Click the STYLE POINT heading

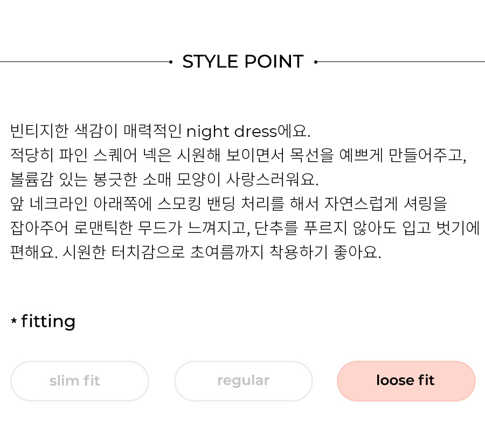pyautogui.click(x=243, y=61)
